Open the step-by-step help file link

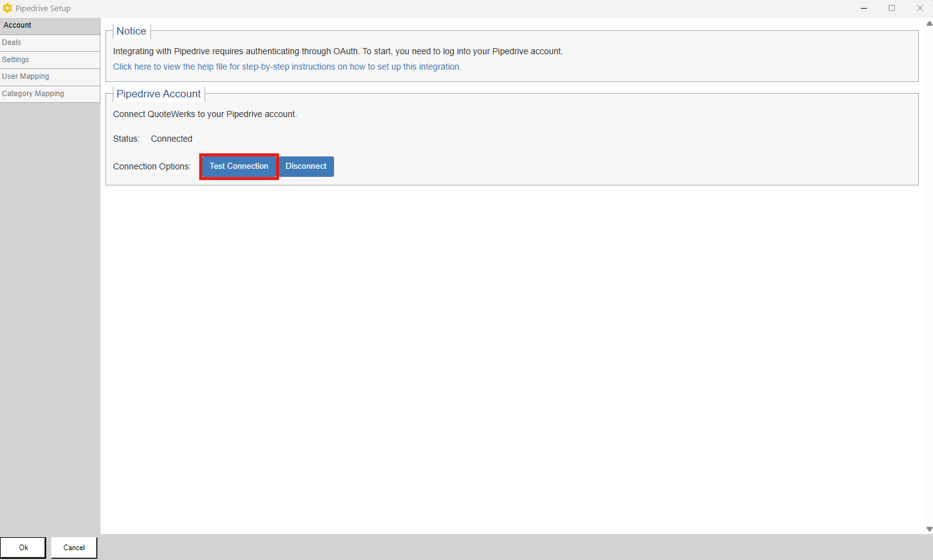pos(287,67)
